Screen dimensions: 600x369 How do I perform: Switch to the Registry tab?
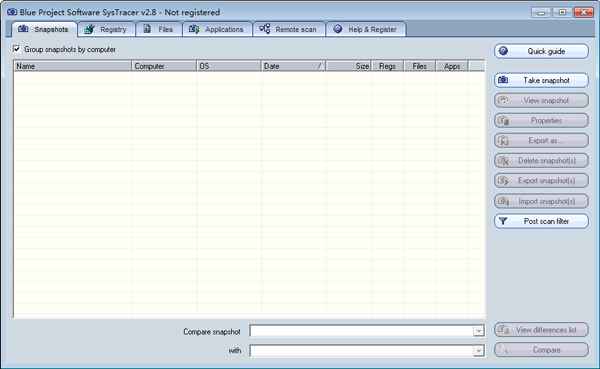click(x=106, y=29)
